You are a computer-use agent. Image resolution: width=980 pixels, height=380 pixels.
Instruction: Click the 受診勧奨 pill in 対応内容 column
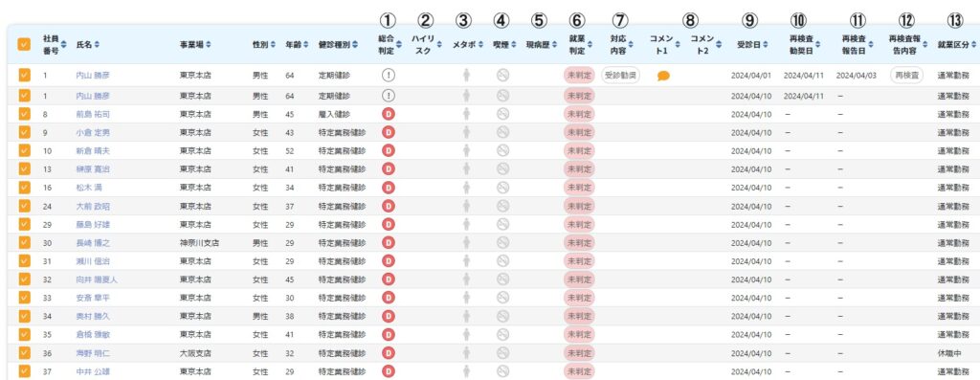click(x=620, y=75)
